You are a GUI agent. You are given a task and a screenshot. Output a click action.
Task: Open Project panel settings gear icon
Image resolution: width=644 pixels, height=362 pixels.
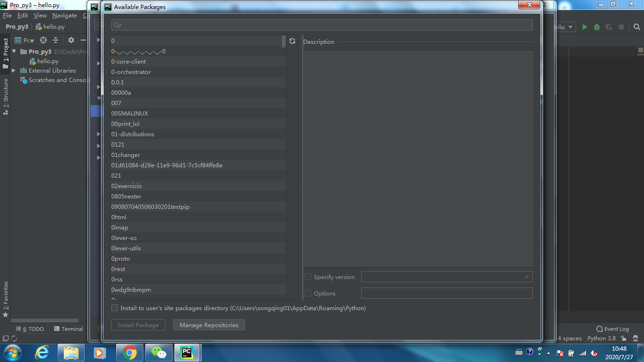[71, 40]
